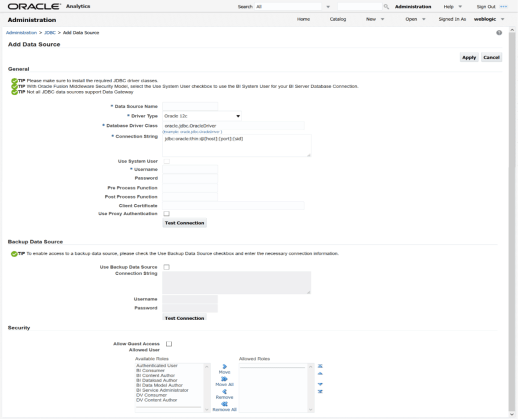Image resolution: width=518 pixels, height=420 pixels.
Task: Expand the Open menu dropdown
Action: pyautogui.click(x=424, y=19)
